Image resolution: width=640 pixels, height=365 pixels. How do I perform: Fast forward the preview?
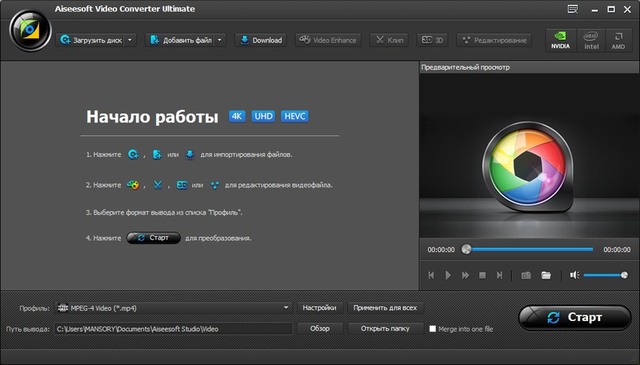[465, 276]
